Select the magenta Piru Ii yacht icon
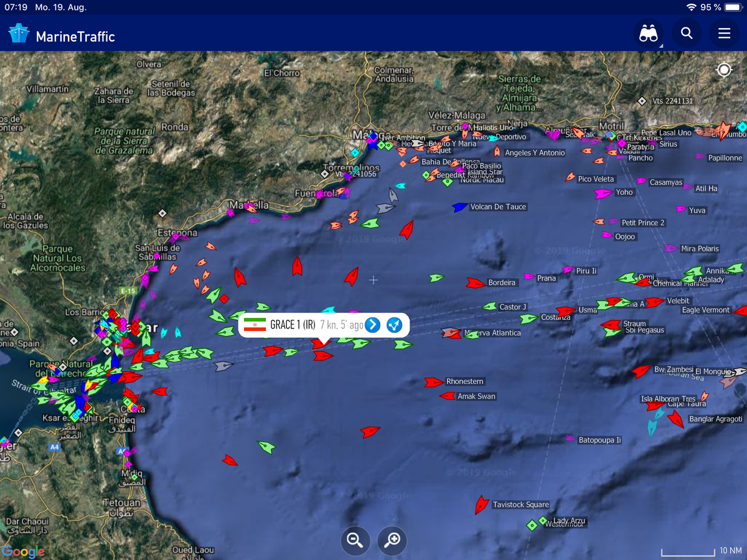The width and height of the screenshot is (747, 560). [x=567, y=270]
